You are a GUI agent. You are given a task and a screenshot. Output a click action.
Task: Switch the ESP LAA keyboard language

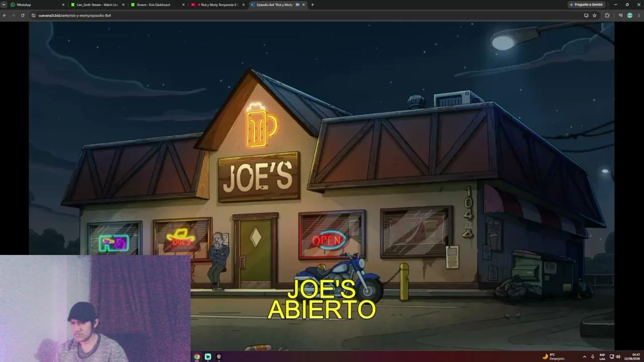coord(602,356)
